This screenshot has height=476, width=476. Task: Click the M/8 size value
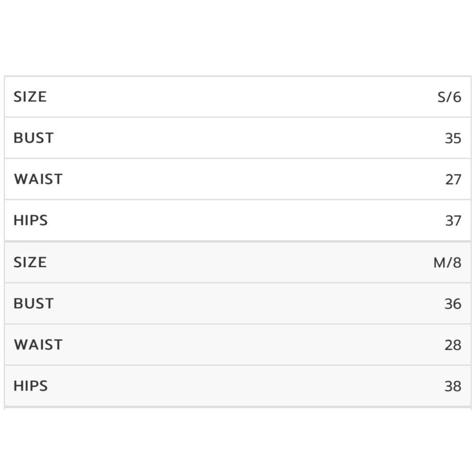coord(447,263)
